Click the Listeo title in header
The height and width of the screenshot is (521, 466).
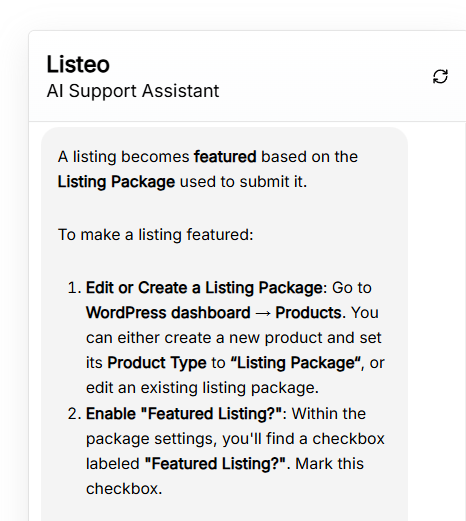(78, 64)
